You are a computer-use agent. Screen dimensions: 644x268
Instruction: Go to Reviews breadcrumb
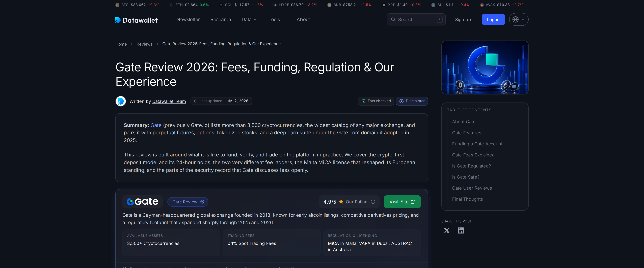point(144,44)
